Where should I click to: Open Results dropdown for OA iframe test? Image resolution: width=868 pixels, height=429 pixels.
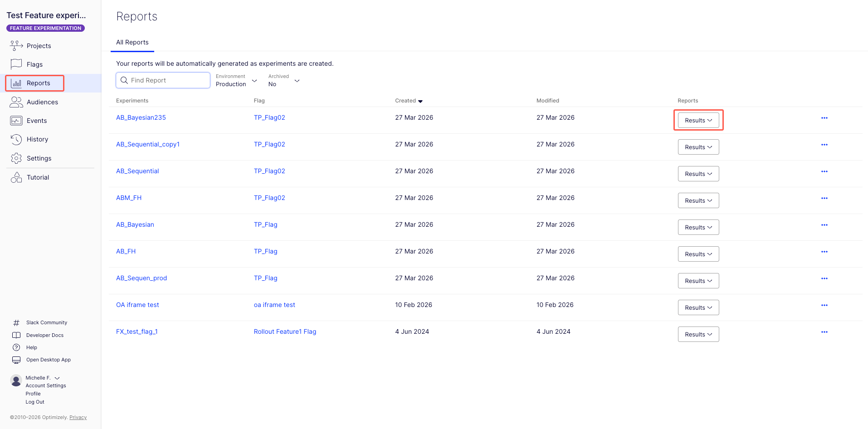[698, 307]
